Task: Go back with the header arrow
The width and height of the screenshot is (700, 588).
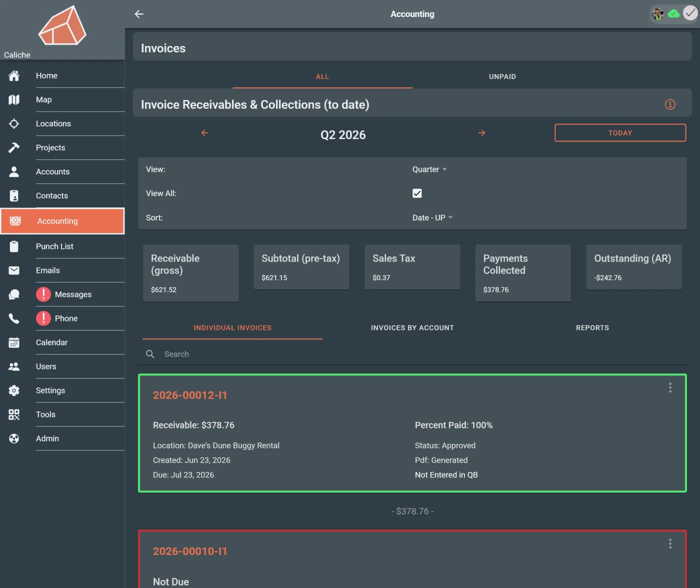Action: (139, 14)
